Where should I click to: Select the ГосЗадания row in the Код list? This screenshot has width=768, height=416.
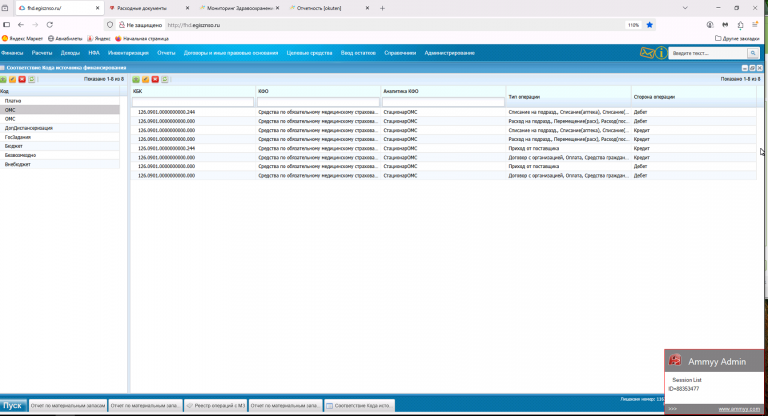coord(60,137)
